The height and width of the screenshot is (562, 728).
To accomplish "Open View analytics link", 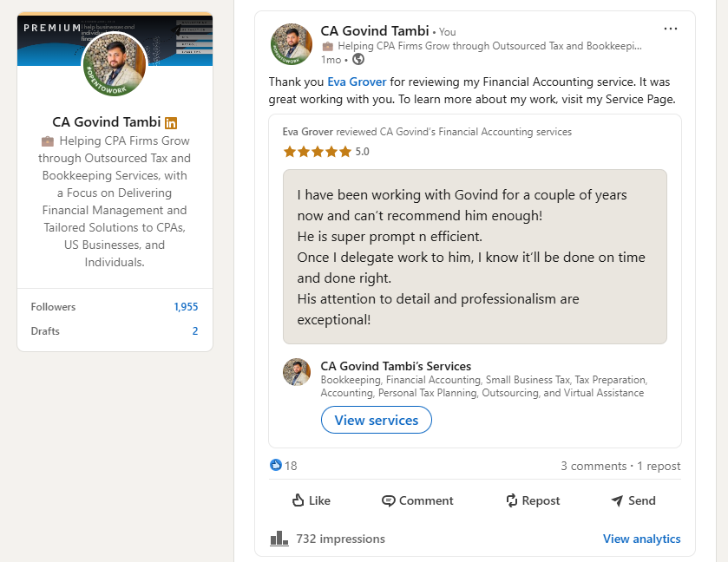I will pos(641,539).
